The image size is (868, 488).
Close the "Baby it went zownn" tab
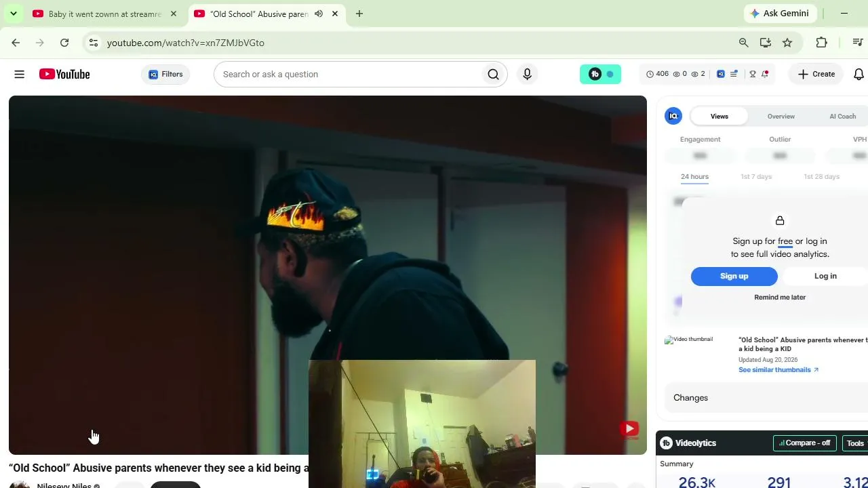click(x=174, y=14)
